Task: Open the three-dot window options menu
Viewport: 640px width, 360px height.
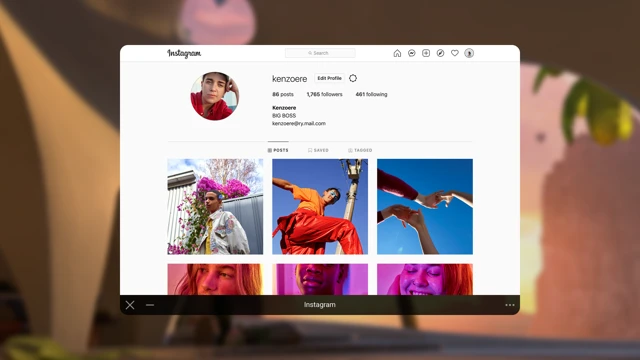Action: pyautogui.click(x=509, y=305)
